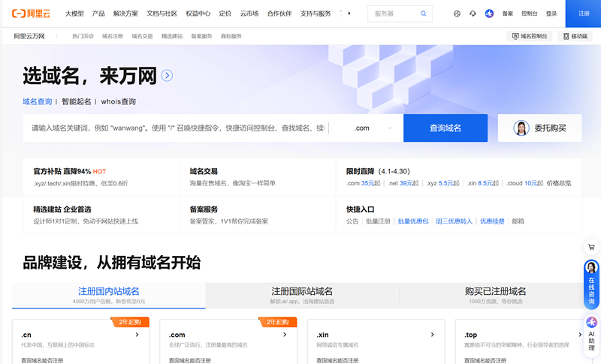Click 登录 in header
The image size is (601, 364).
pyautogui.click(x=551, y=14)
